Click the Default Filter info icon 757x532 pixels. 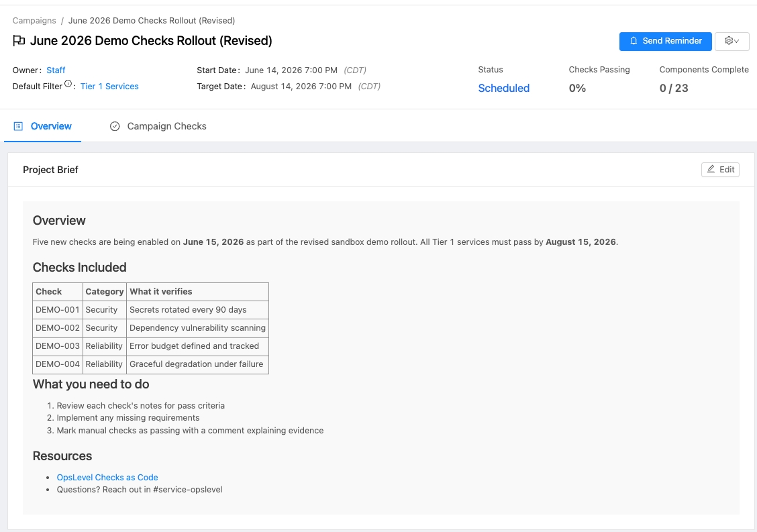[x=68, y=84]
